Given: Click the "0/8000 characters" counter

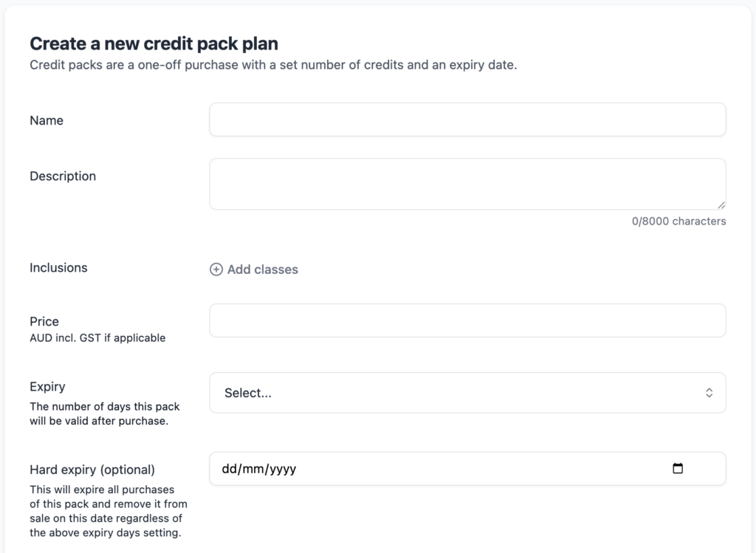Looking at the screenshot, I should 678,221.
